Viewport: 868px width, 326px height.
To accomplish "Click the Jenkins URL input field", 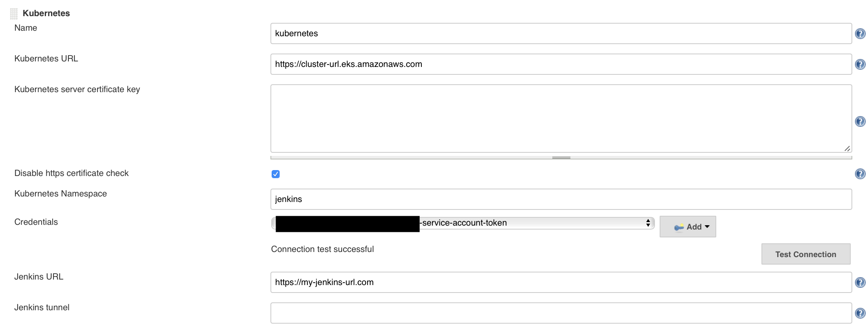I will 561,282.
